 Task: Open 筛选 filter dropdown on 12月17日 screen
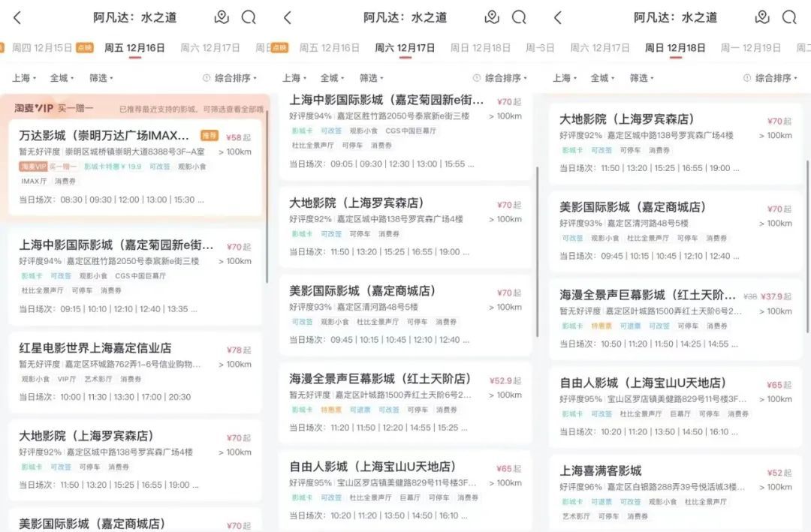372,78
